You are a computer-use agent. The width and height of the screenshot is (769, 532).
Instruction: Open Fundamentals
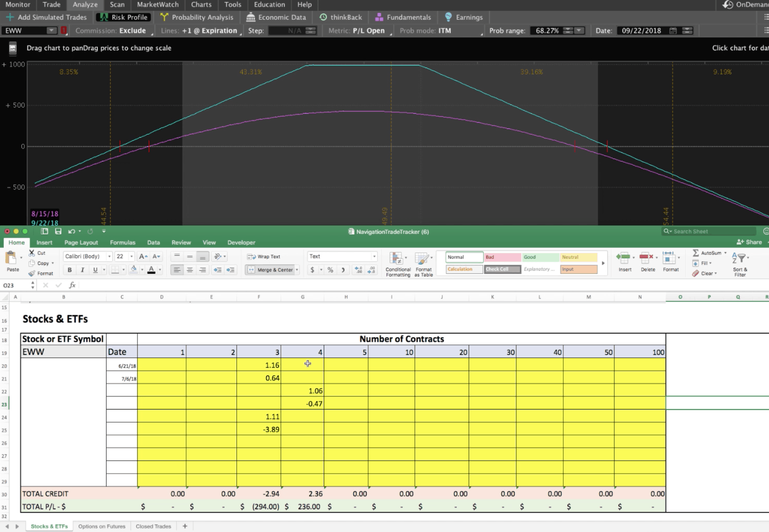coord(403,17)
